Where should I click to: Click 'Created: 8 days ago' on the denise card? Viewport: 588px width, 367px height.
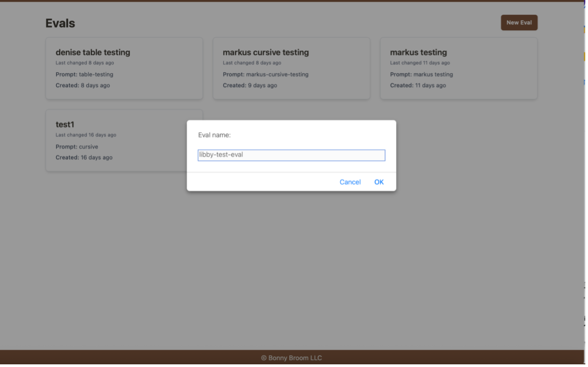coord(82,86)
